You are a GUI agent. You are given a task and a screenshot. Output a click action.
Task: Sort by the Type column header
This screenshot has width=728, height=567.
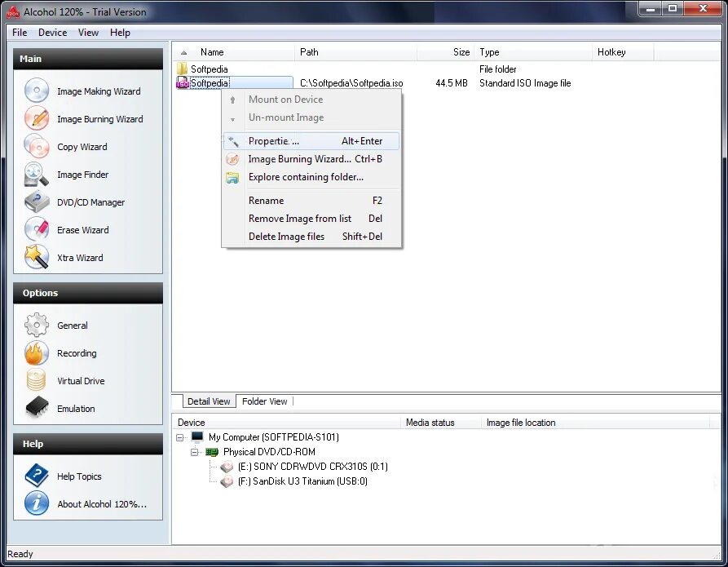532,52
